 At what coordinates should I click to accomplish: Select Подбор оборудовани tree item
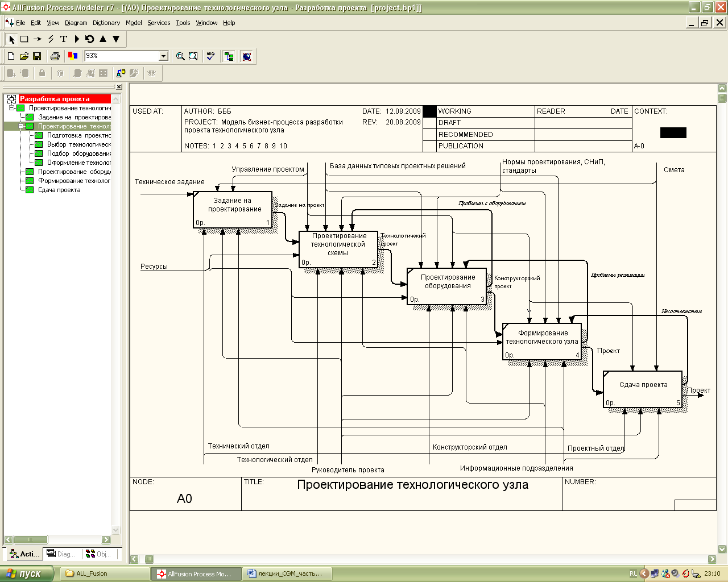79,153
